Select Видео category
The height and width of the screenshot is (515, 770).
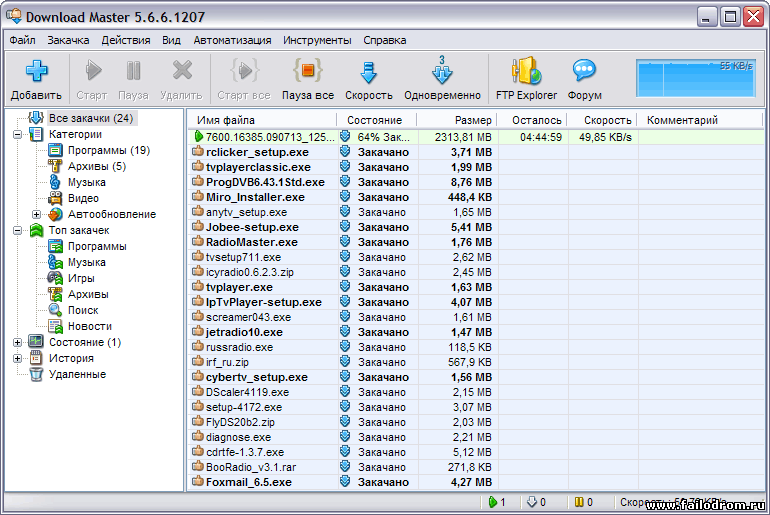pyautogui.click(x=83, y=198)
